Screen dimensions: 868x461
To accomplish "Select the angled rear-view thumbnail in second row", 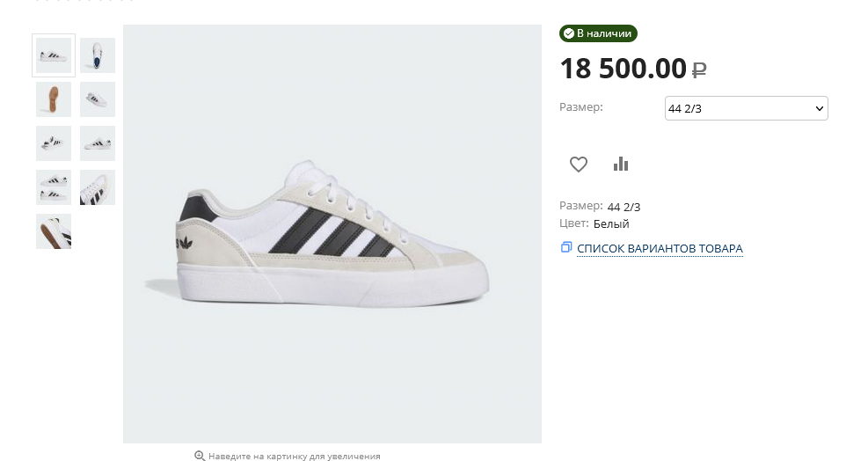I will (98, 99).
